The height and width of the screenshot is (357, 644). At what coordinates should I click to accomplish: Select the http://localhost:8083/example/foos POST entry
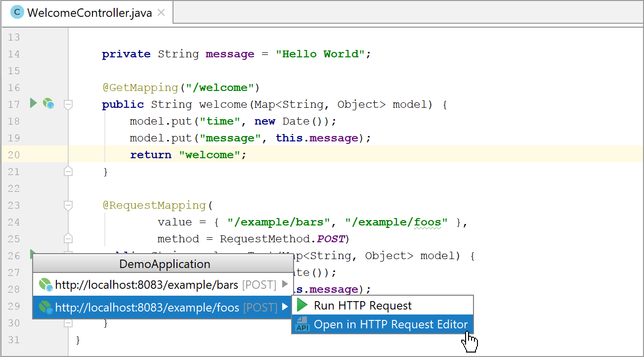point(163,307)
